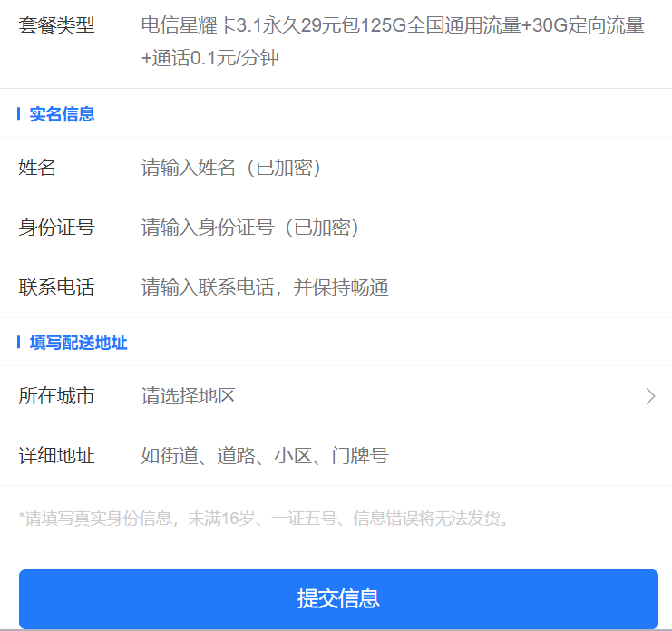Click the 姓名 field label
Image resolution: width=672 pixels, height=631 pixels.
pyautogui.click(x=37, y=168)
